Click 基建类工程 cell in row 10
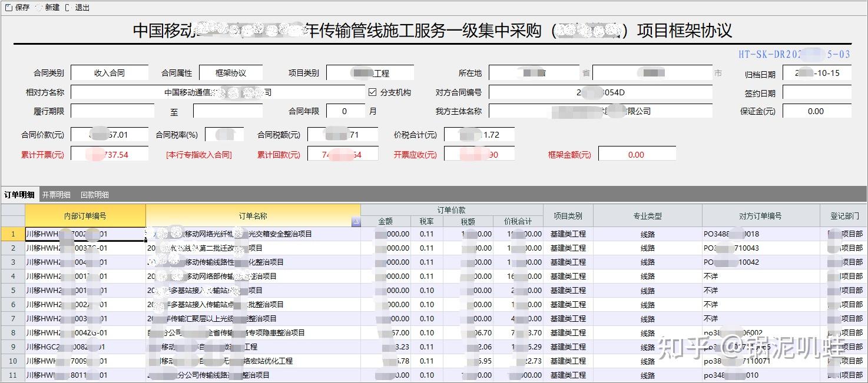This screenshot has width=868, height=383. pos(568,361)
